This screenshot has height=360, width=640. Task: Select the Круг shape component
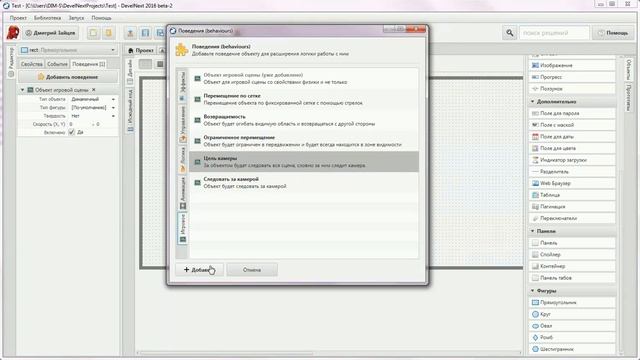pyautogui.click(x=572, y=314)
